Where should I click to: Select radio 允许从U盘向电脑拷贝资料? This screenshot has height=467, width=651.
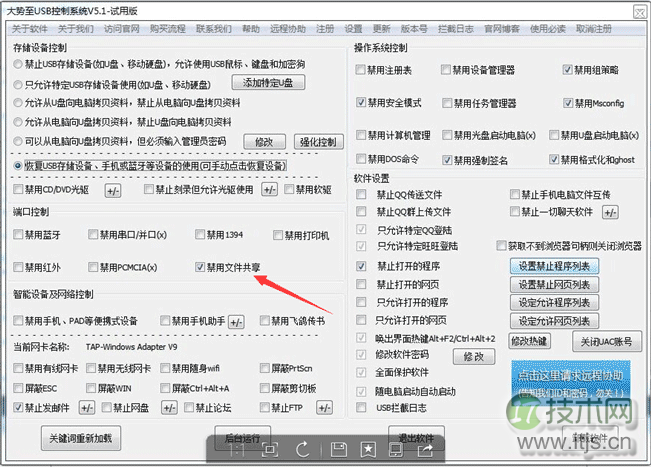17,103
